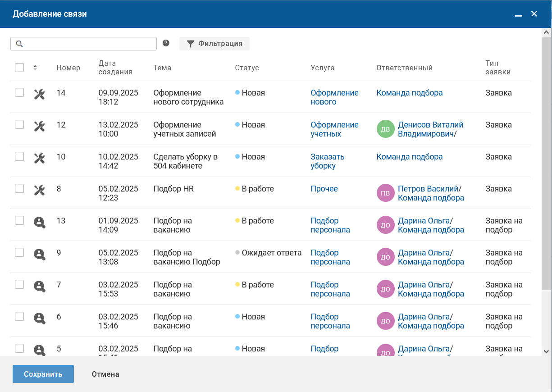Click the wrench icon for request 14
This screenshot has height=392, width=552.
click(39, 94)
